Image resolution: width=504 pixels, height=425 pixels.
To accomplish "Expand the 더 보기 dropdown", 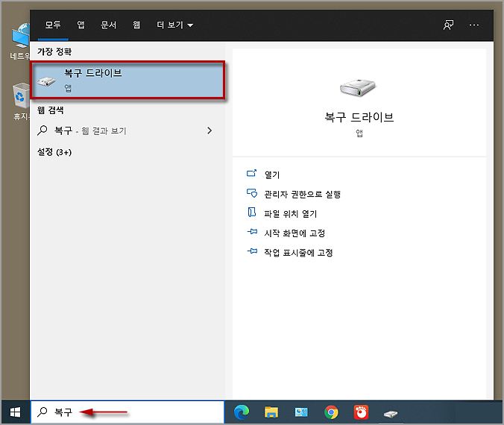I will (x=175, y=25).
